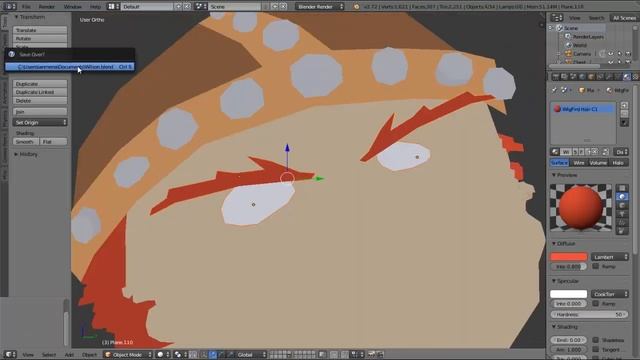This screenshot has width=640, height=360.
Task: Open the Render properties tab icon
Action: tap(556, 77)
